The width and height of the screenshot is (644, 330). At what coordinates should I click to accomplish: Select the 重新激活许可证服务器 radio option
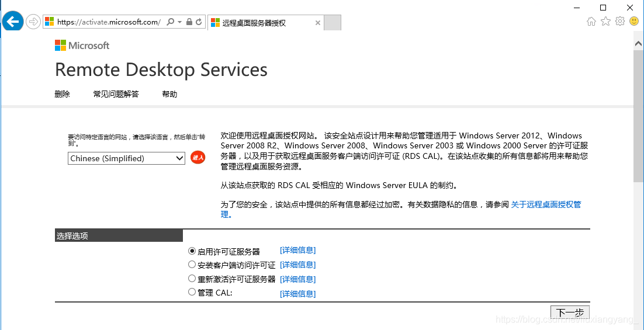tap(192, 279)
